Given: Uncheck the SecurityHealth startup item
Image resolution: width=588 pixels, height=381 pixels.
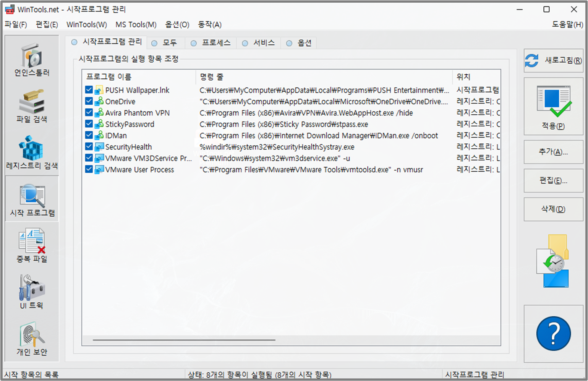Looking at the screenshot, I should point(89,146).
